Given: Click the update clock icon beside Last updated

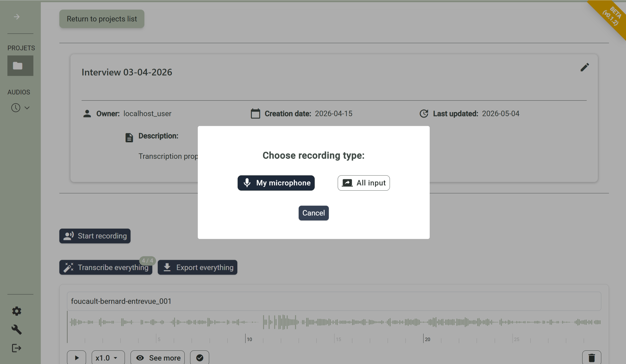Looking at the screenshot, I should pos(424,114).
